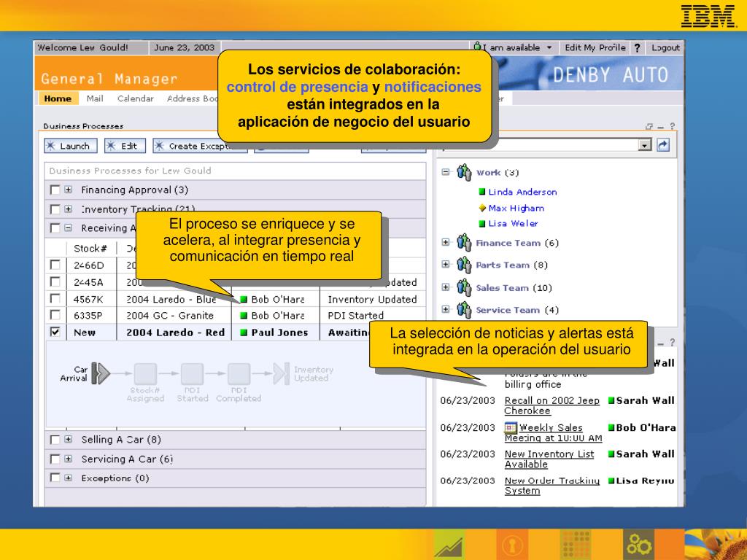Select the Inventory Updated workflow end icon
747x560 pixels.
(x=281, y=374)
